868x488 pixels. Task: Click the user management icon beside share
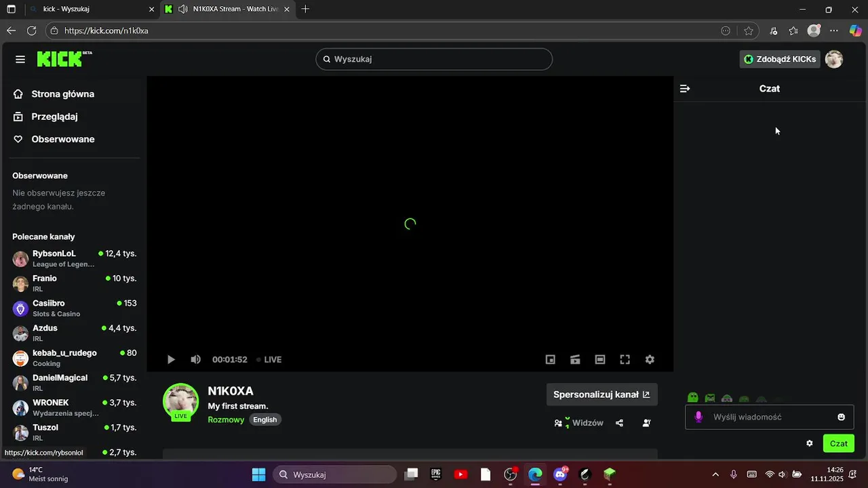[x=646, y=423]
